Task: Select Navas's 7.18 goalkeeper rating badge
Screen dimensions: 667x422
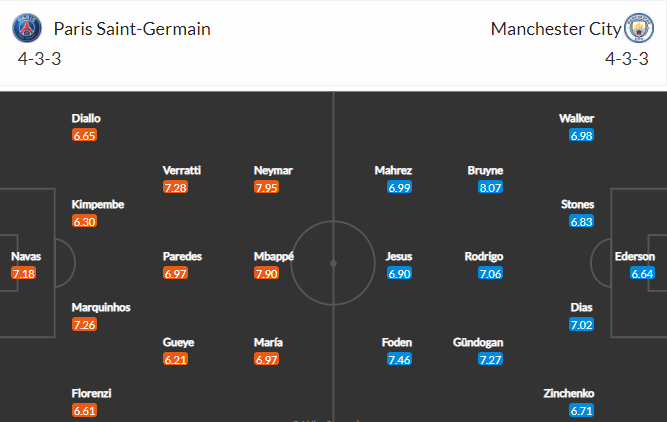Action: pos(23,273)
